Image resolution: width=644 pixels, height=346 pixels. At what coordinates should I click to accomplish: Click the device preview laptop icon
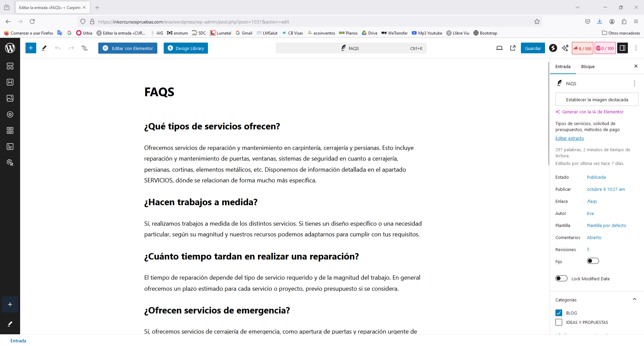[x=499, y=48]
